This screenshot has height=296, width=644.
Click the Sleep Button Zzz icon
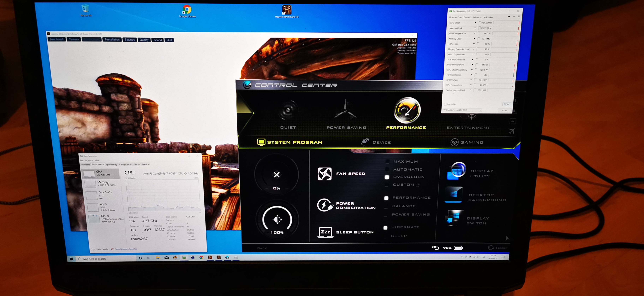click(325, 232)
